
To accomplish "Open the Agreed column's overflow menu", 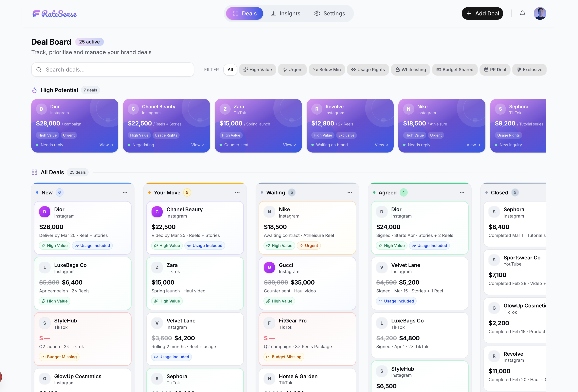I will (x=462, y=192).
